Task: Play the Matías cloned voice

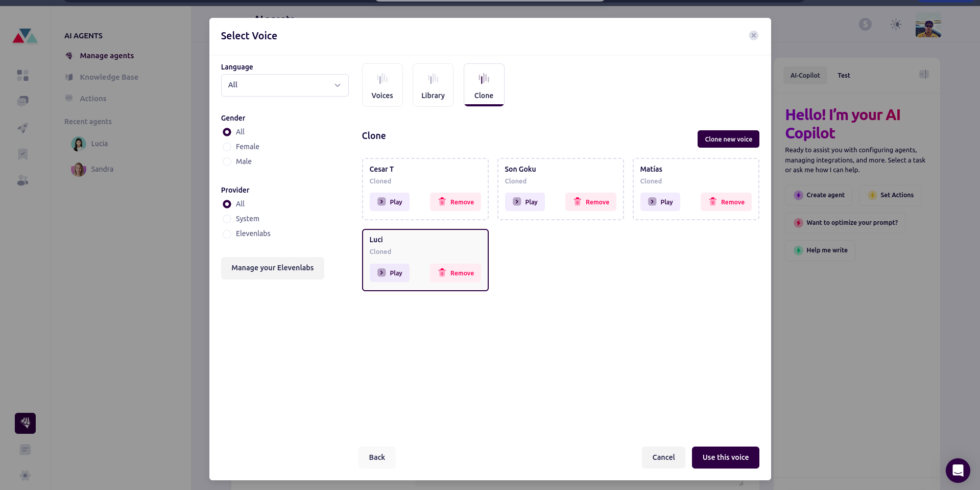Action: pos(660,202)
